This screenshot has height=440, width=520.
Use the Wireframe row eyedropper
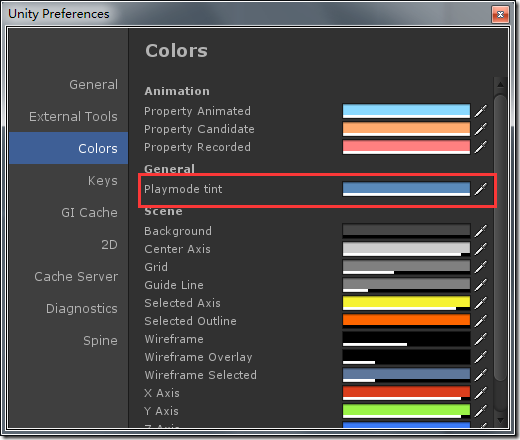(481, 339)
